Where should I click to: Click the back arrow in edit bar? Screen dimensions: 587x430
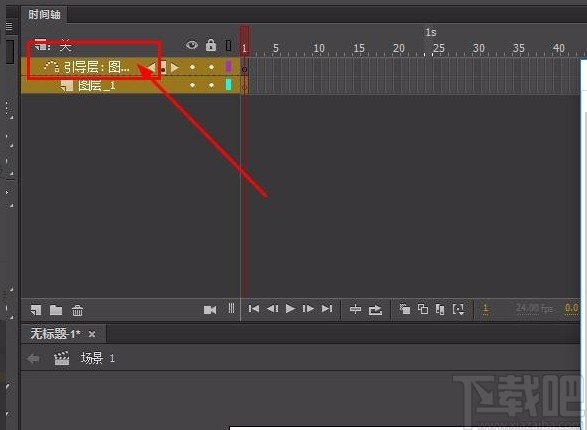(33, 359)
